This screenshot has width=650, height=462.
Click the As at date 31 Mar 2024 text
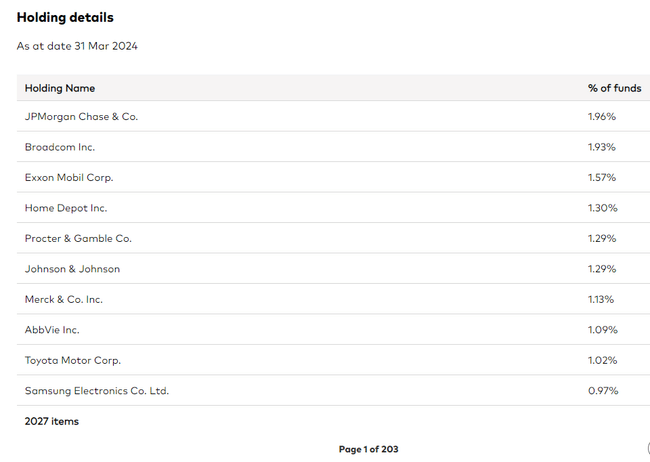pos(77,46)
